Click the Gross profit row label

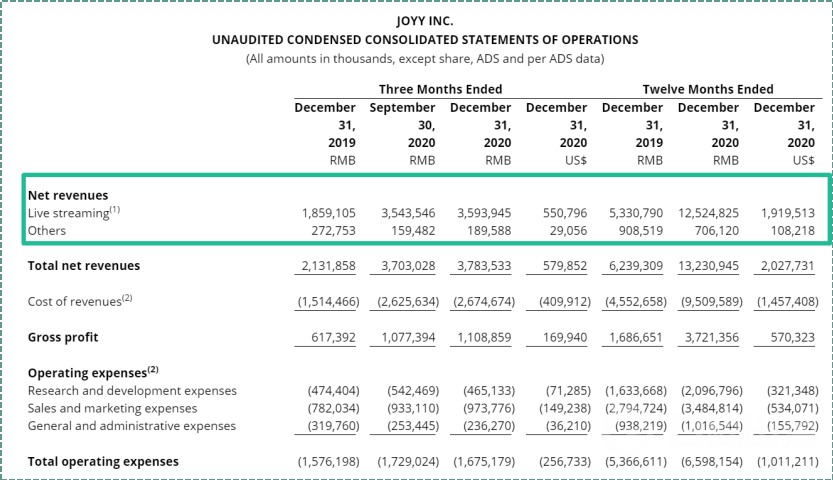coord(63,337)
